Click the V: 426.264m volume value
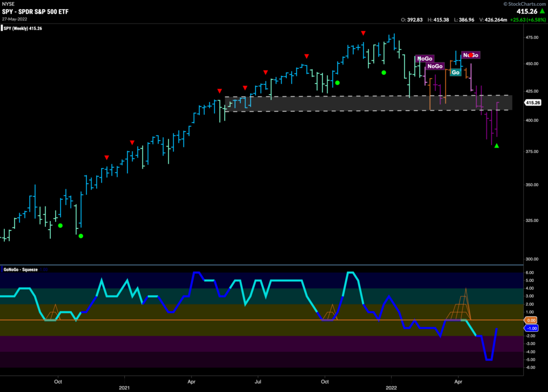Screen dimensions: 548x392 tap(493, 20)
